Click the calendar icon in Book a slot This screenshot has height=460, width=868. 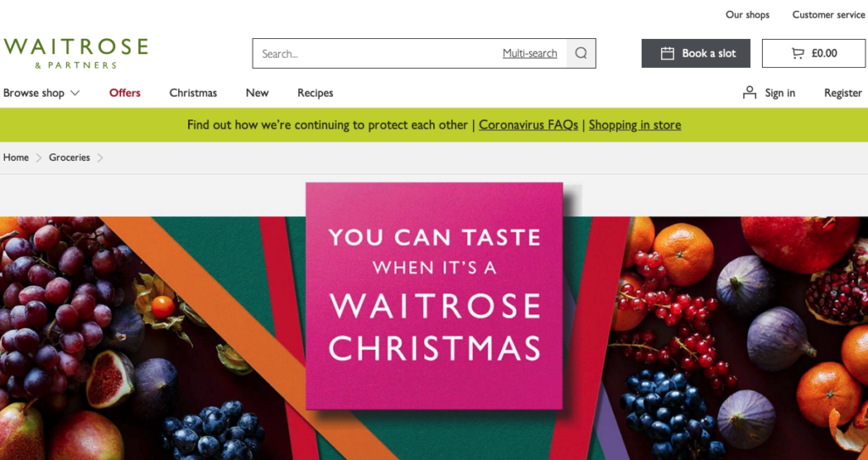(668, 53)
